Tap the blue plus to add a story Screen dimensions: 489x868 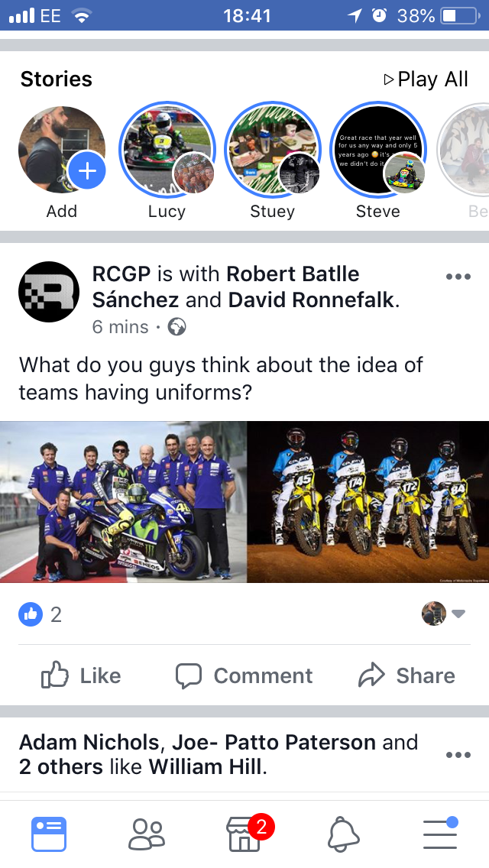click(87, 171)
